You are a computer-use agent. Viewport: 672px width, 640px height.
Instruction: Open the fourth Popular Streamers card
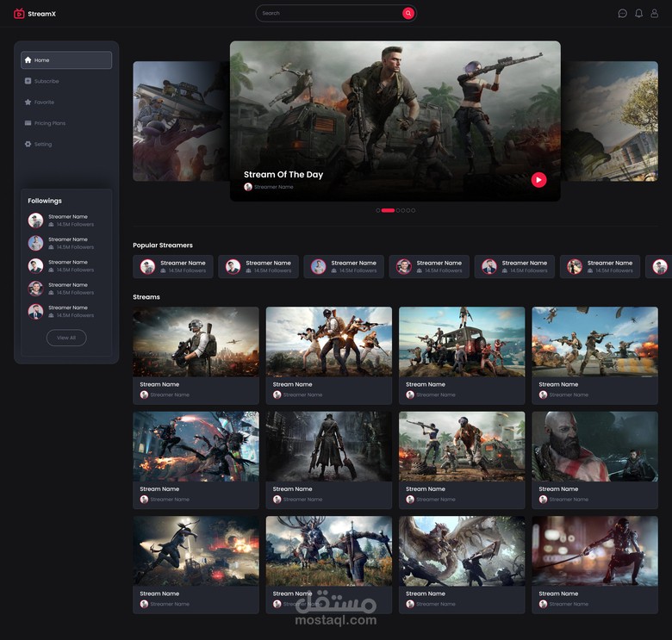point(429,266)
